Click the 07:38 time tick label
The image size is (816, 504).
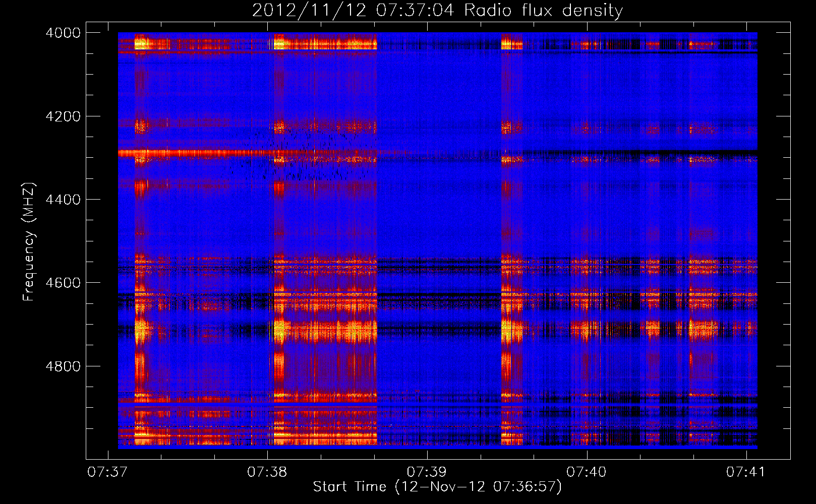point(267,472)
